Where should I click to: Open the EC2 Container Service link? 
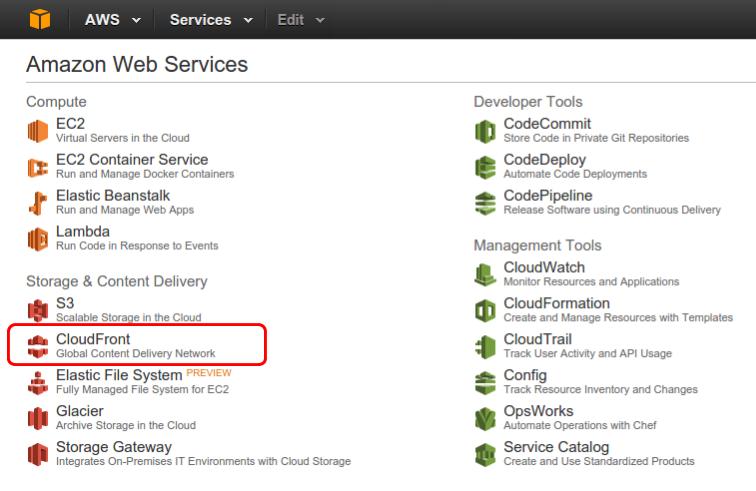coord(132,160)
